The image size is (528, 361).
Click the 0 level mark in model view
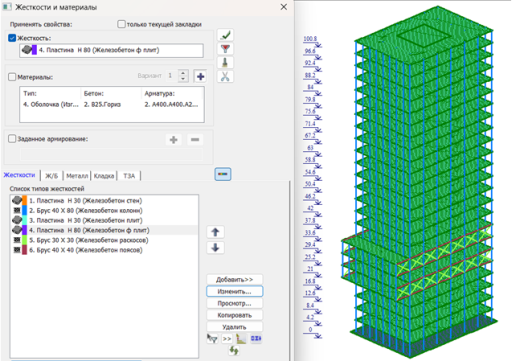coord(310,329)
